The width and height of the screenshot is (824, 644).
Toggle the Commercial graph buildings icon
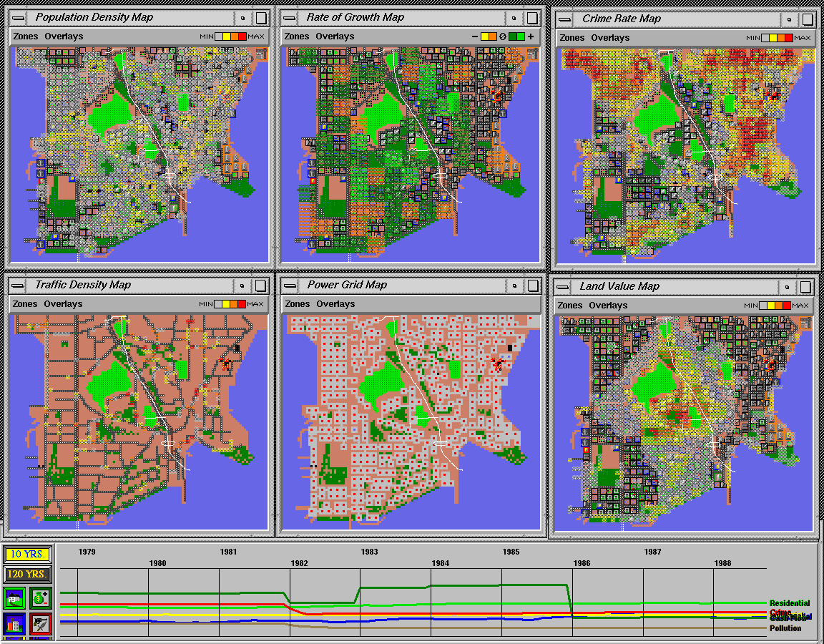[14, 624]
